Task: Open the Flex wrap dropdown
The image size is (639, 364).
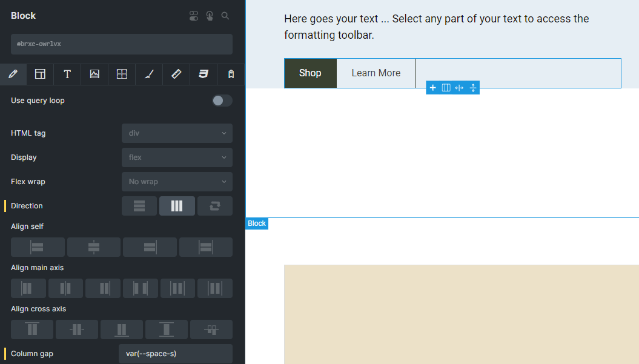Action: tap(177, 182)
